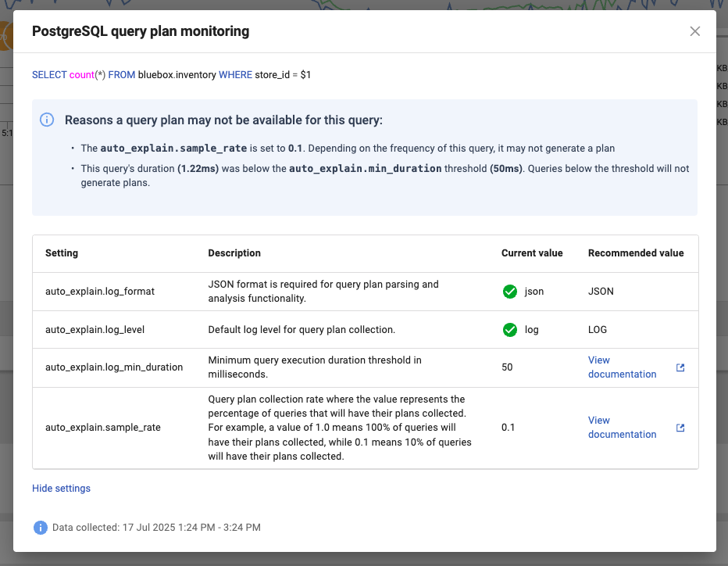
Task: Click the info icon beside 'Data collected'
Action: coord(41,528)
